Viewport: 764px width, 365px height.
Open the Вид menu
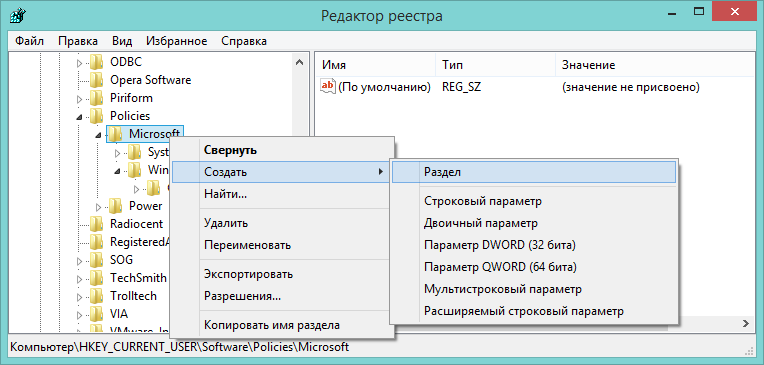(122, 41)
